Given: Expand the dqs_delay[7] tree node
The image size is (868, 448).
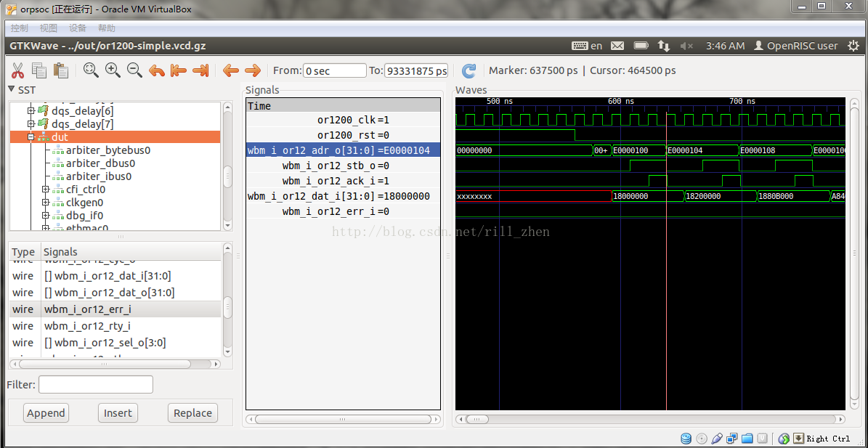Looking at the screenshot, I should click(x=31, y=123).
